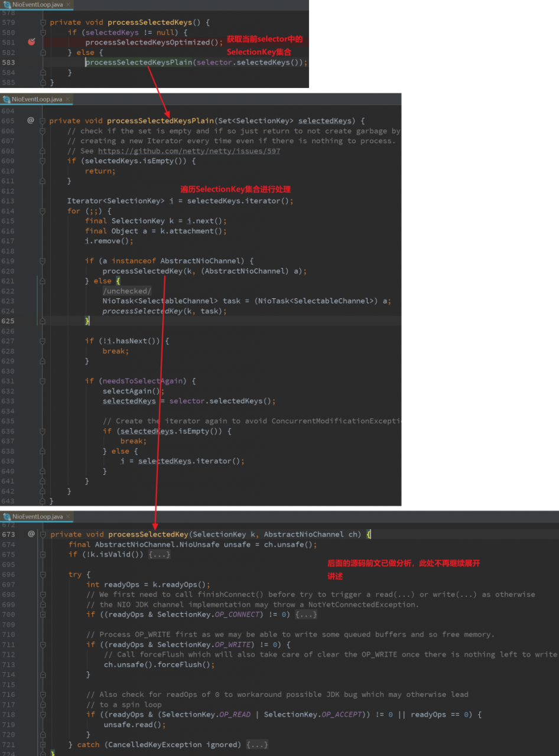
Task: Click the selectAgain() call on line 632
Action: (132, 391)
